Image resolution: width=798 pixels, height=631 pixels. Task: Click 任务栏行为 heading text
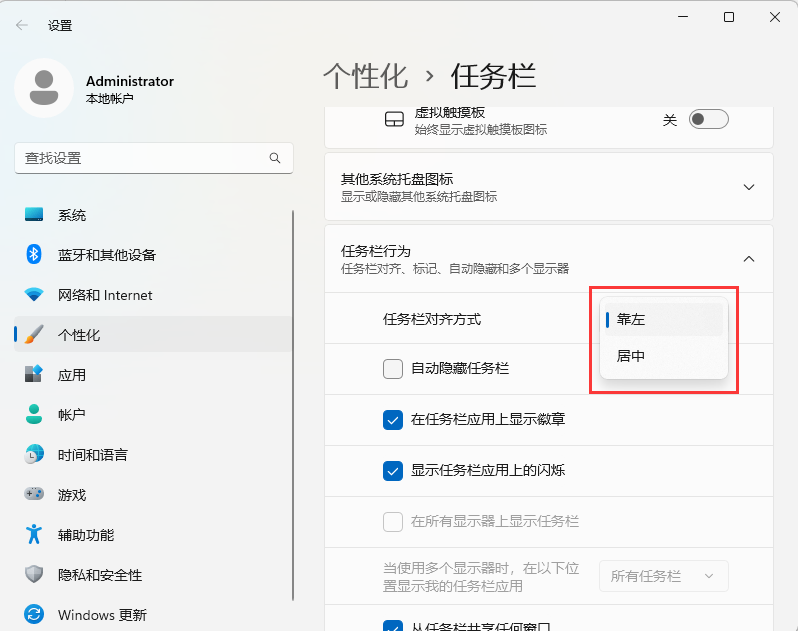[x=376, y=251]
